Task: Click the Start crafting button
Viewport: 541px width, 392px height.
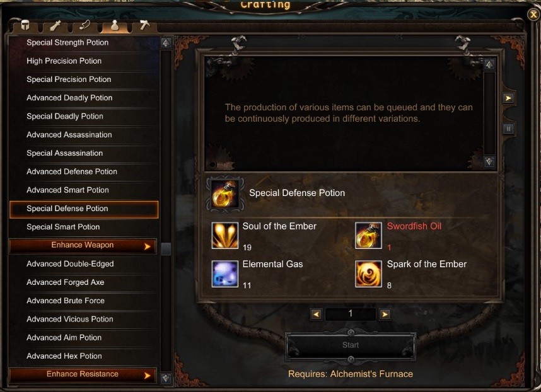Action: click(x=351, y=345)
